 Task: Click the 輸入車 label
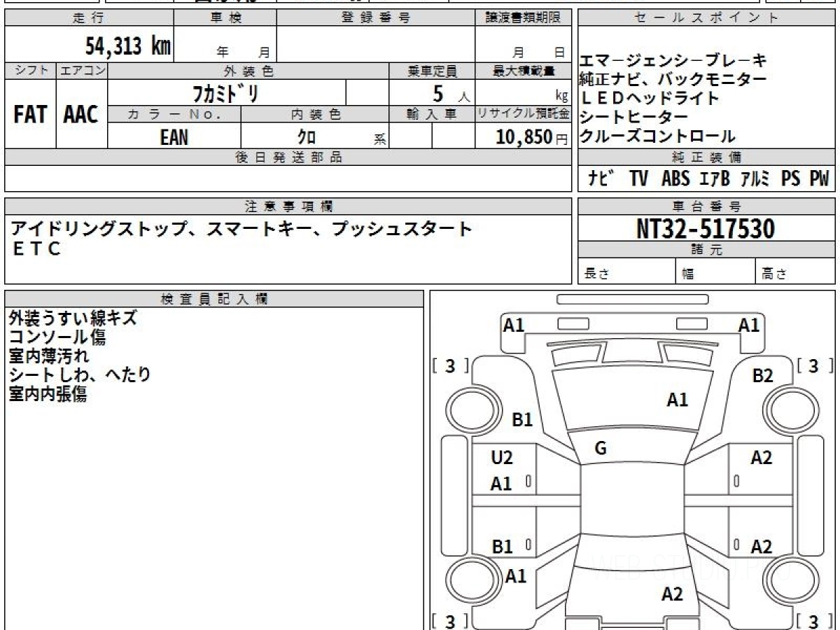(x=432, y=114)
